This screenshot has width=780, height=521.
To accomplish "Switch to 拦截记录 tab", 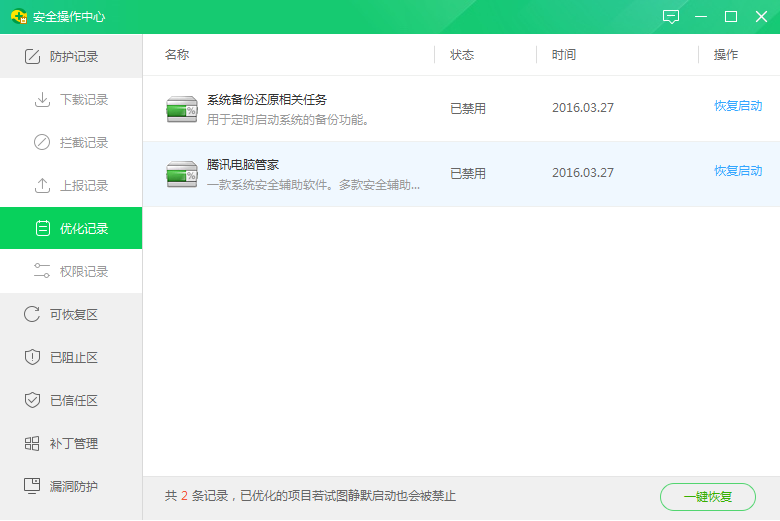I will [71, 142].
